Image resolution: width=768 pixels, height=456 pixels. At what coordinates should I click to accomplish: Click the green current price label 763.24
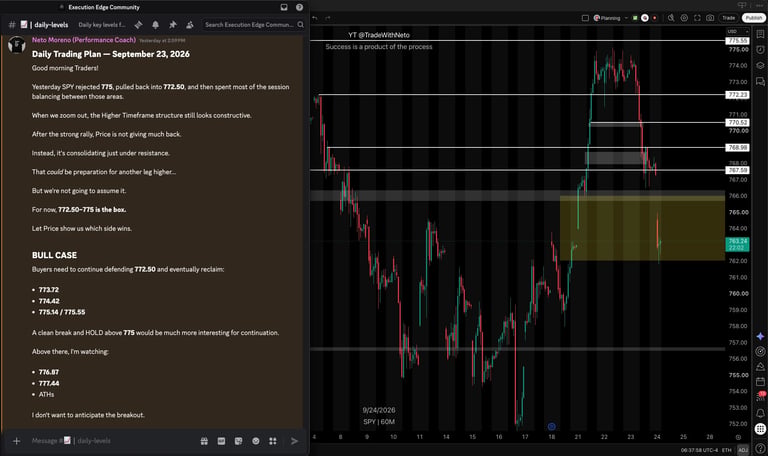[x=737, y=244]
